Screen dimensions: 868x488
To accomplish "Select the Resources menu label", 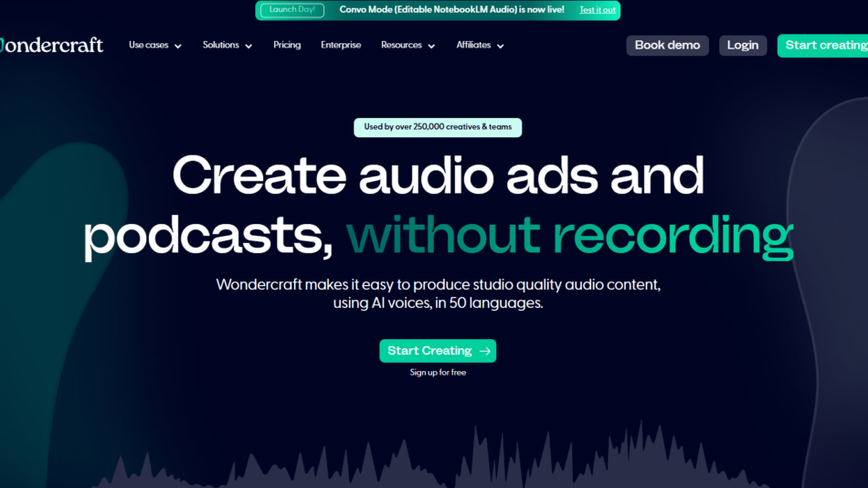I will coord(401,45).
